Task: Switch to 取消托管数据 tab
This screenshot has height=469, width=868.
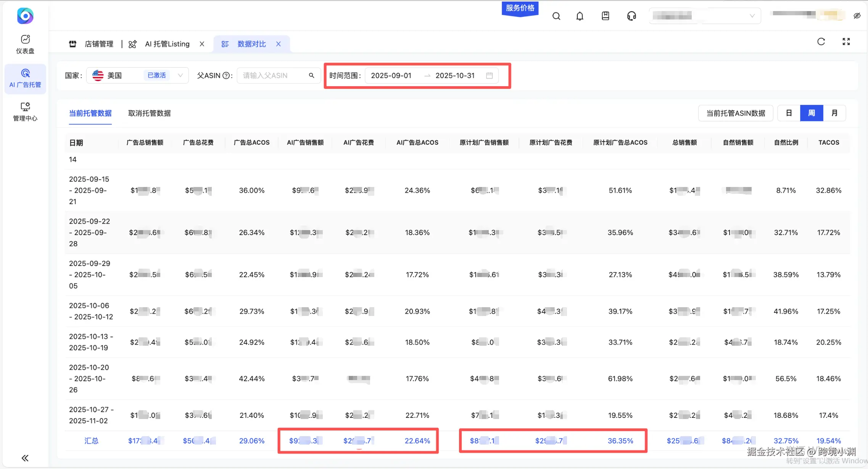Action: pyautogui.click(x=149, y=113)
